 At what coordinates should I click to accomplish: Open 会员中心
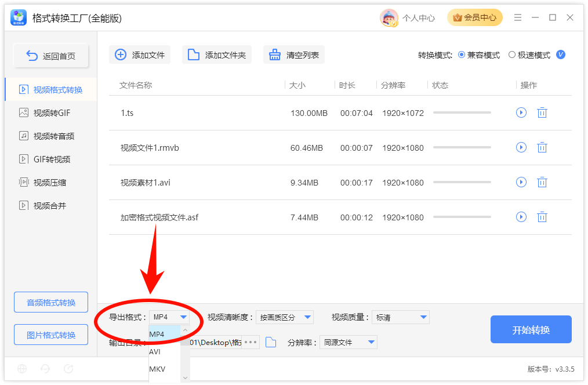click(x=474, y=17)
